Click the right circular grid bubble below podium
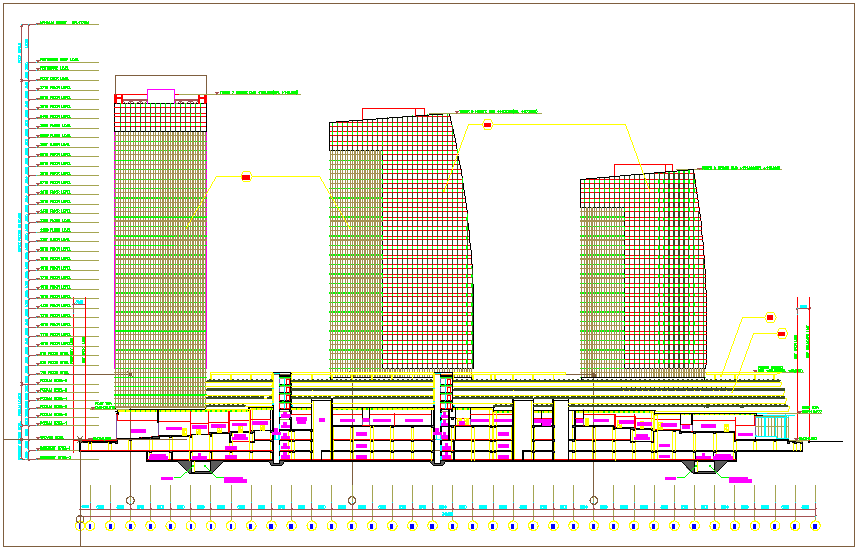 pyautogui.click(x=593, y=500)
